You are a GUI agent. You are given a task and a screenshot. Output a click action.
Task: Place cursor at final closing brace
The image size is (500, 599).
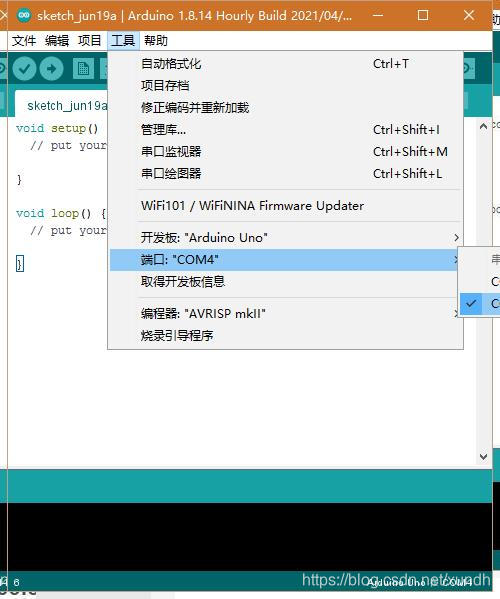pos(20,264)
